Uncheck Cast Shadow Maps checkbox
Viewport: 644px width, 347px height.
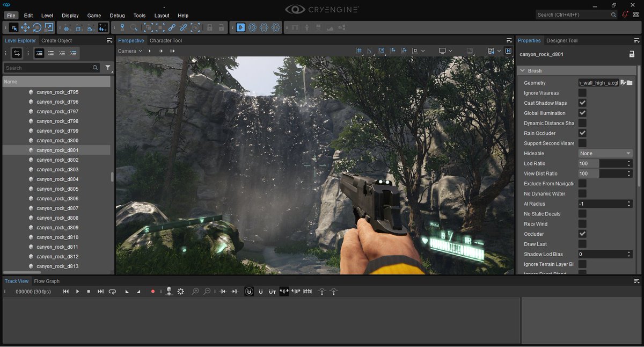(582, 103)
